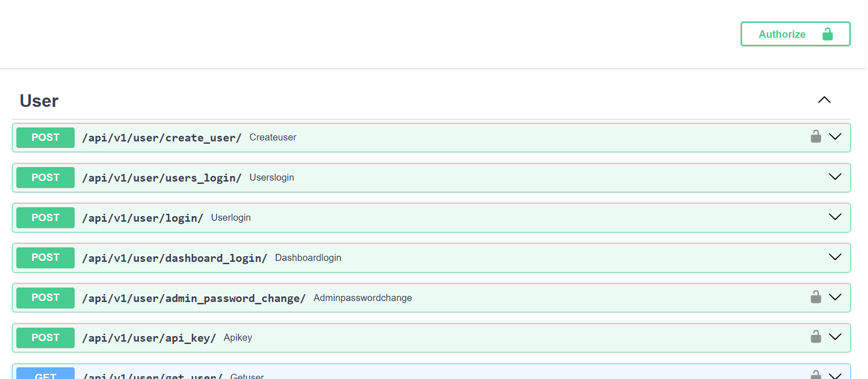This screenshot has width=868, height=379.
Task: Expand the admin_password_change chevron
Action: pyautogui.click(x=835, y=297)
